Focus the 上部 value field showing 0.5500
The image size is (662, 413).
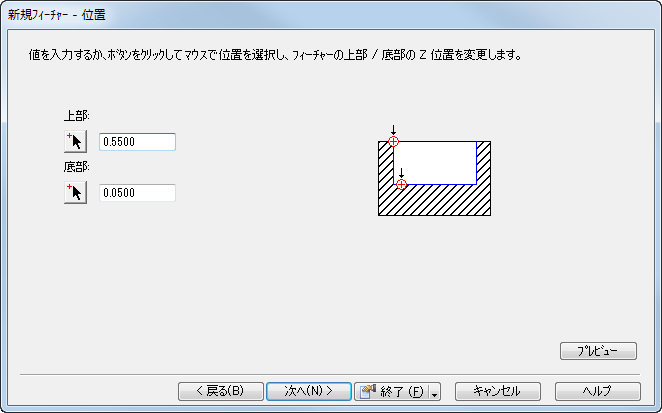tap(138, 142)
